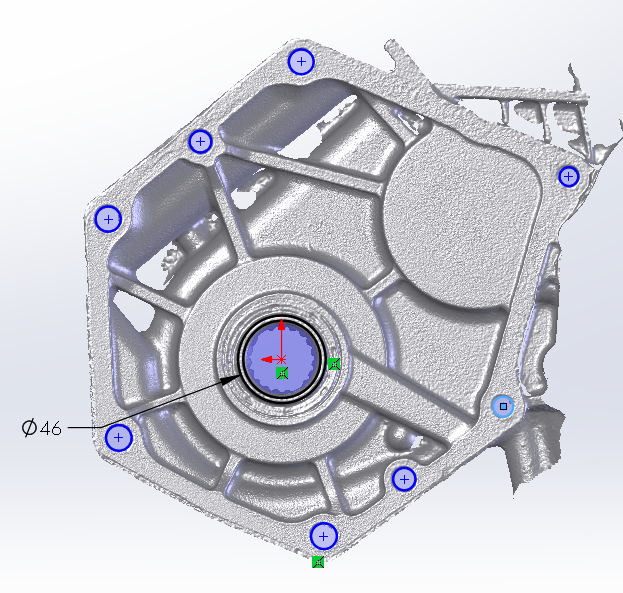This screenshot has height=593, width=623.
Task: Select the Ø46 diameter dimension text
Action: 42,428
